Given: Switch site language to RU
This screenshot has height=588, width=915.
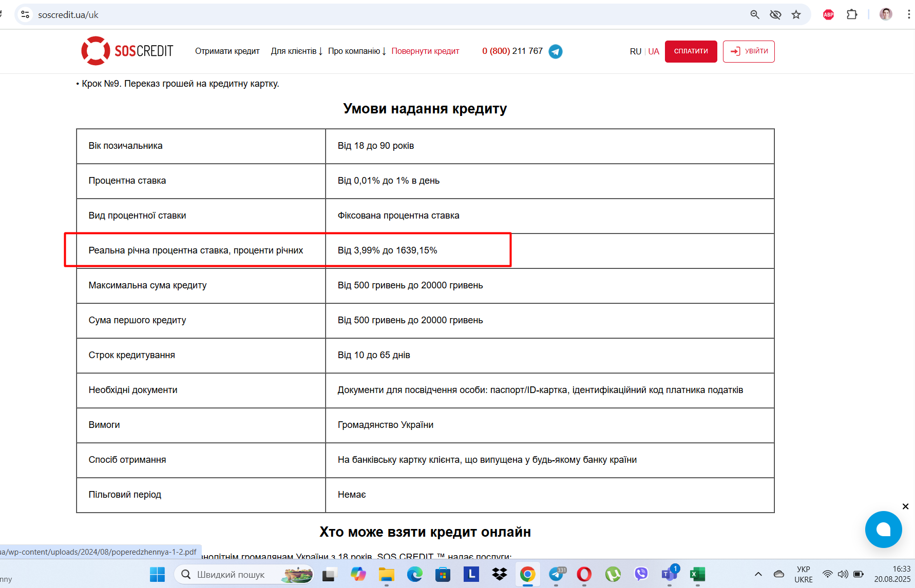Looking at the screenshot, I should [x=635, y=51].
